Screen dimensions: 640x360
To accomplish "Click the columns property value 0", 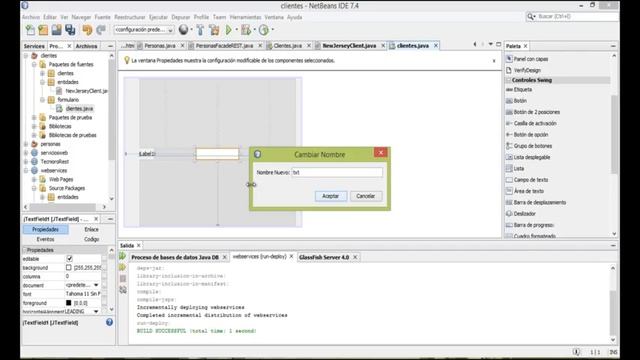I will 83,276.
